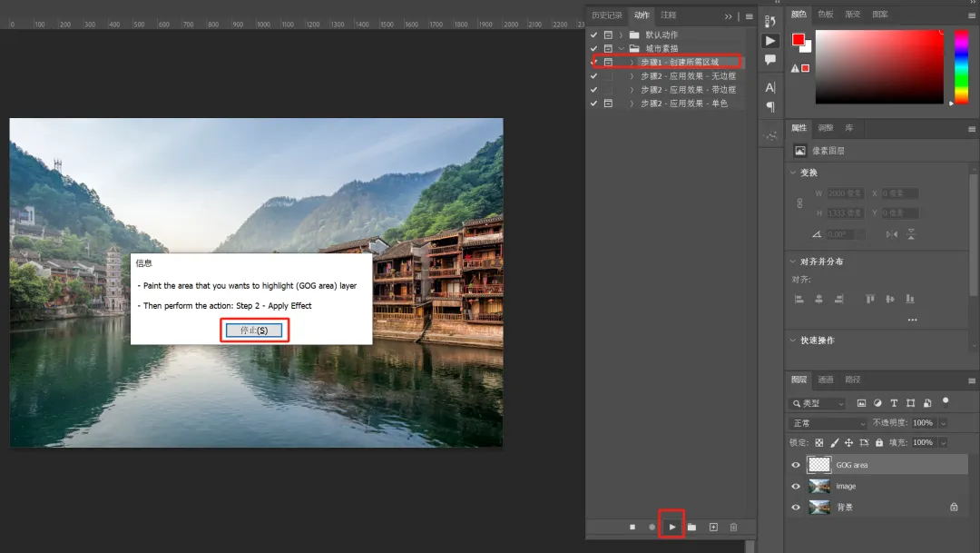Align left edges in Properties panel
The width and height of the screenshot is (980, 553).
[x=799, y=299]
